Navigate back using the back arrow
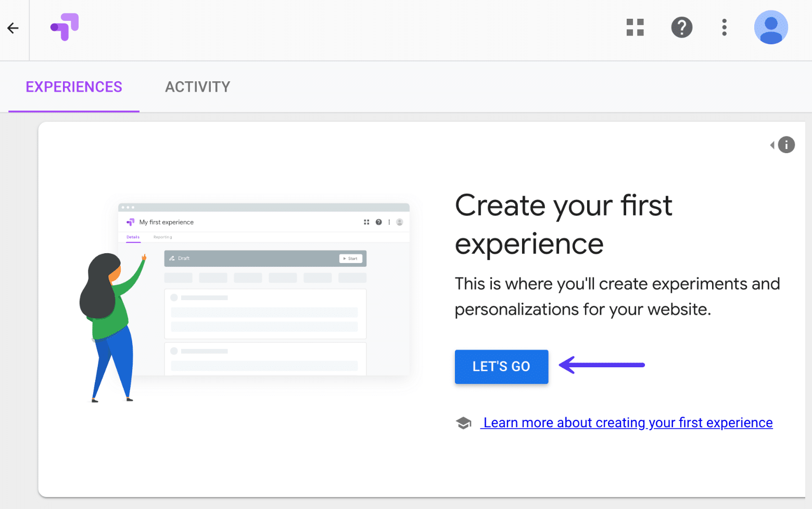Viewport: 812px width, 509px height. click(12, 28)
